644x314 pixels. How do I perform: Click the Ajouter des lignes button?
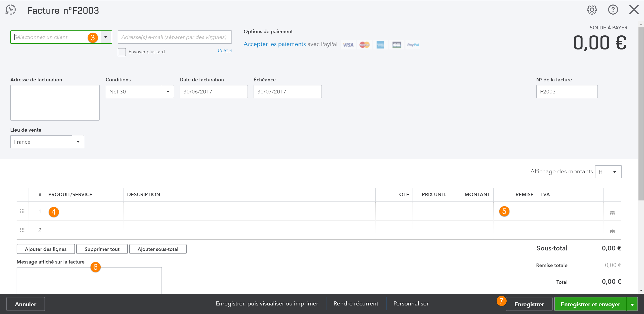[46, 249]
